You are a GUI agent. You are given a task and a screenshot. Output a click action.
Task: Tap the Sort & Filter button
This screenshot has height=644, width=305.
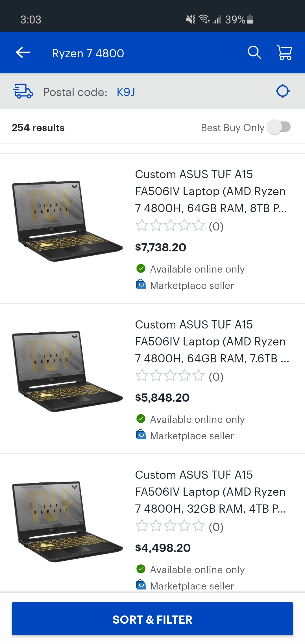tap(152, 619)
